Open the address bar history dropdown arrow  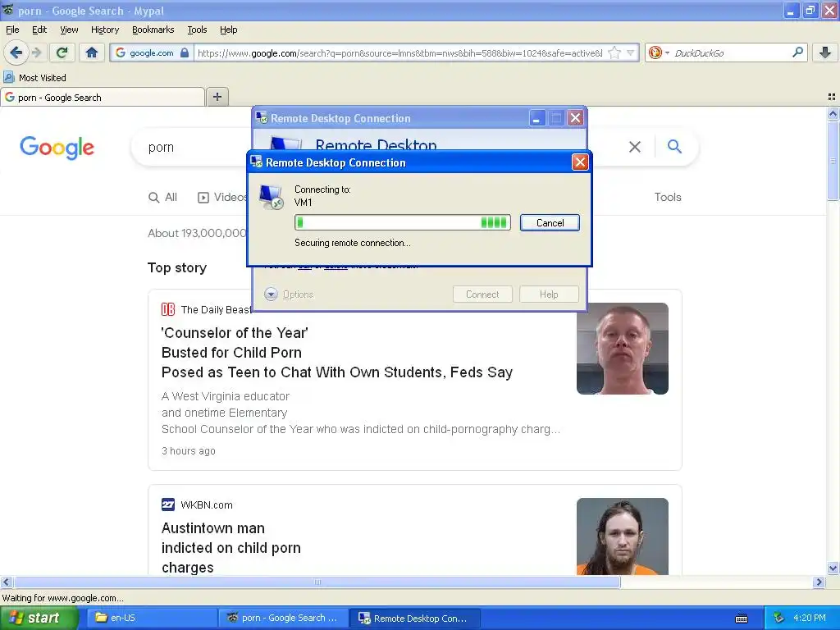pos(631,53)
